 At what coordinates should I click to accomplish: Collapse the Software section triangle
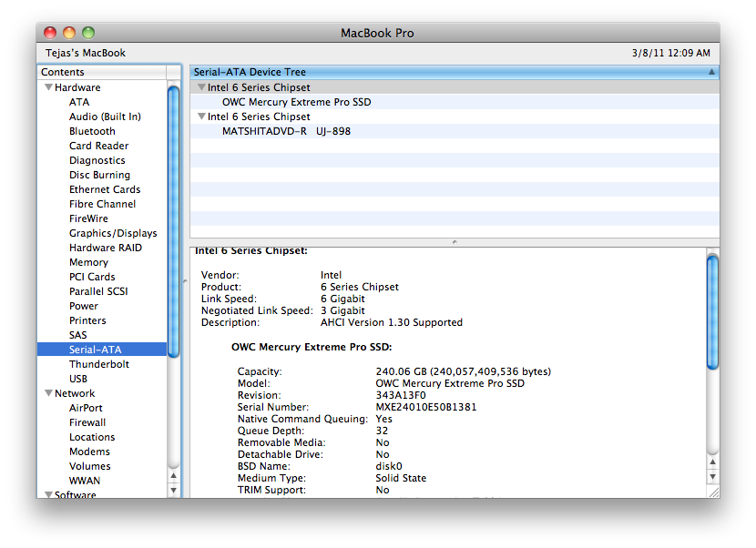pyautogui.click(x=48, y=494)
